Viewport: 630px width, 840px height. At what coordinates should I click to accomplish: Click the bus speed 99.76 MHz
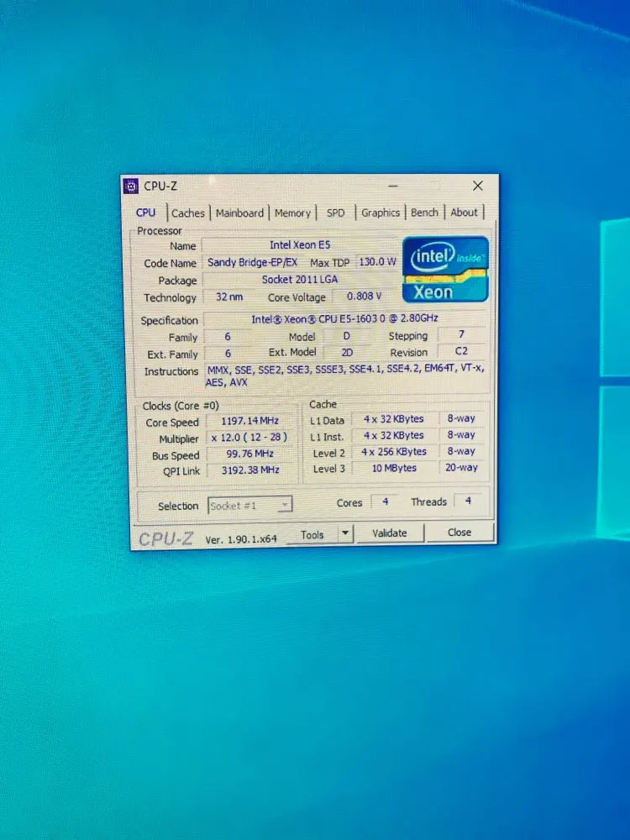point(250,454)
